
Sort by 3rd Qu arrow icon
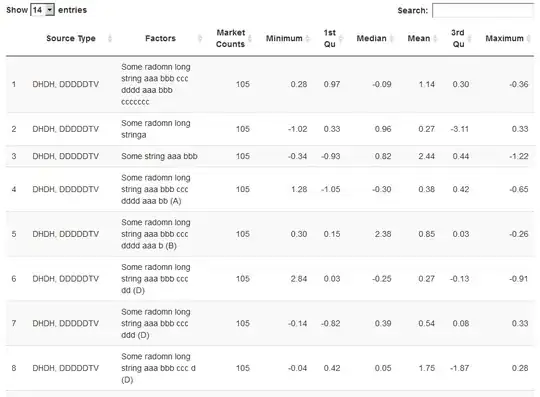(x=469, y=38)
